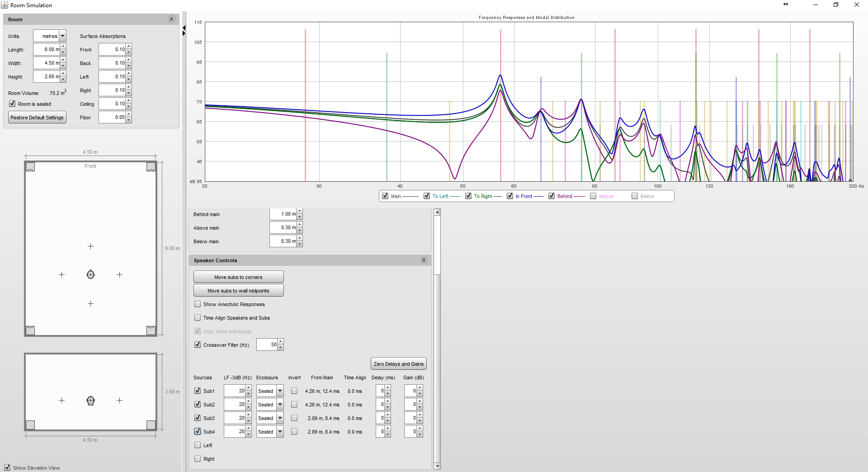Toggle Show Elevation View checkbox
The image size is (868, 472).
(x=7, y=467)
